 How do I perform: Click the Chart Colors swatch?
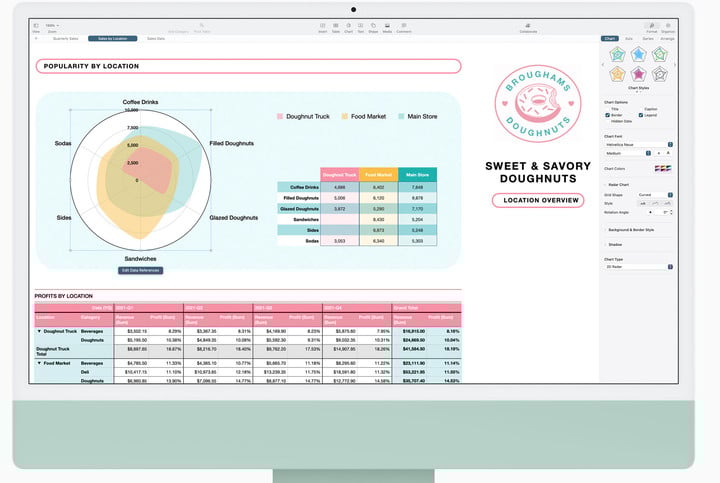coord(662,168)
